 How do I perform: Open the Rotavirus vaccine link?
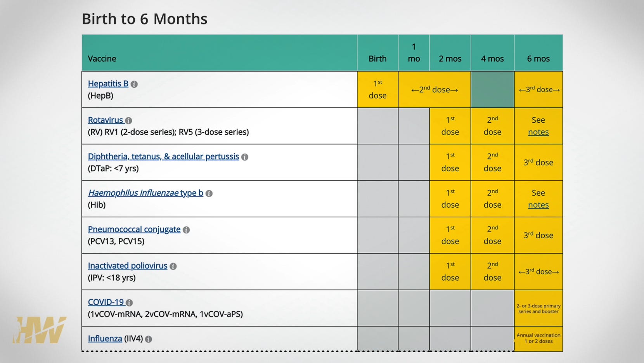coord(105,120)
